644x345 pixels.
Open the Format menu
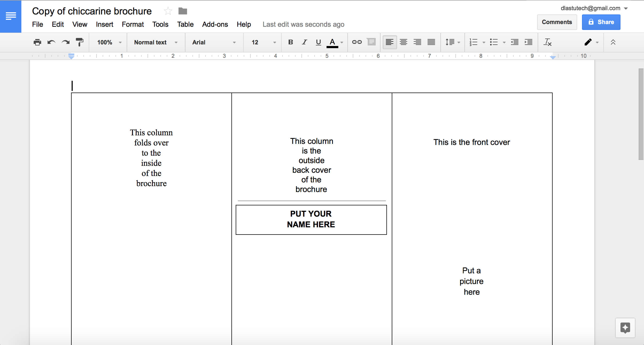point(133,24)
